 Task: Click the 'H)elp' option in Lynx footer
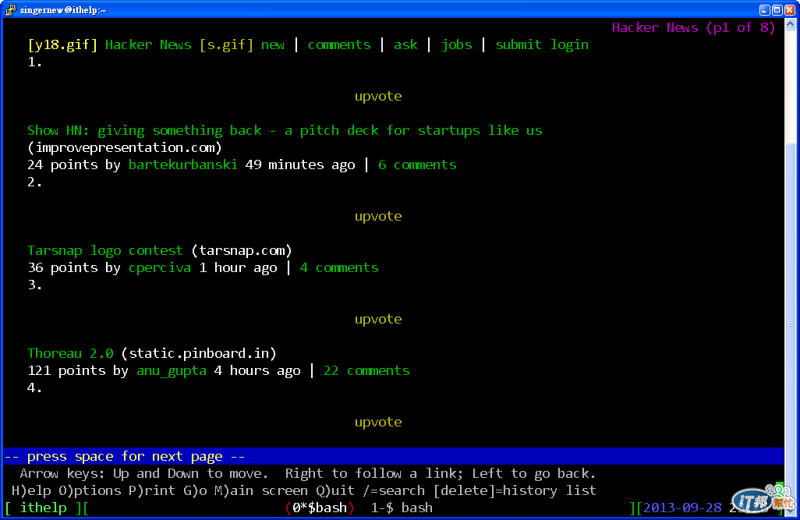tap(31, 491)
